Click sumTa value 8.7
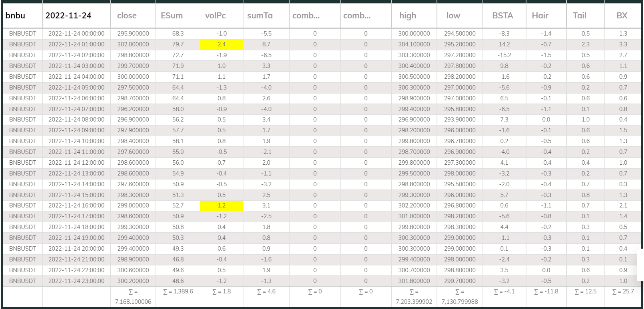644x309 pixels. tap(266, 44)
